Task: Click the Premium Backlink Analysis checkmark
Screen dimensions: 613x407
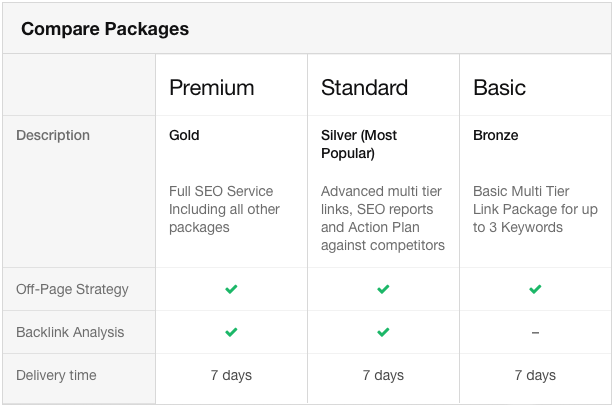Action: 231,332
